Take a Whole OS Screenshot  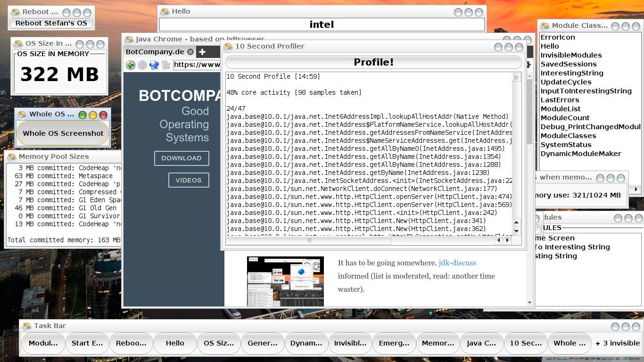coord(63,133)
